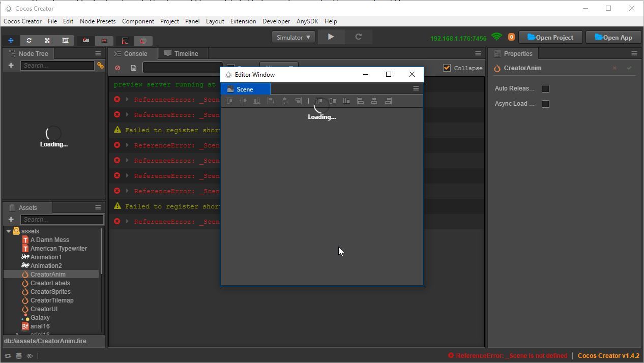Select the Move transform tool
The image size is (644, 363).
coord(11,40)
